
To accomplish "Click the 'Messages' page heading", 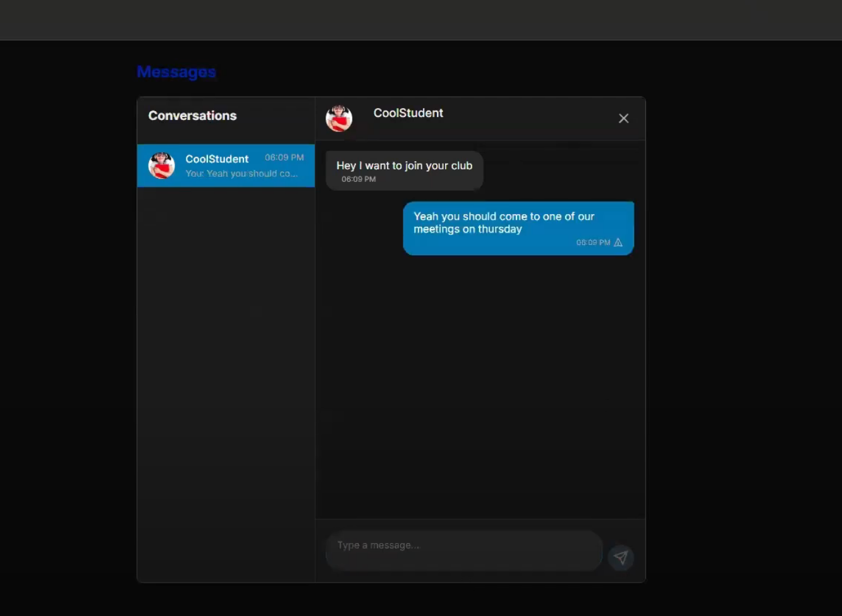I will click(176, 72).
